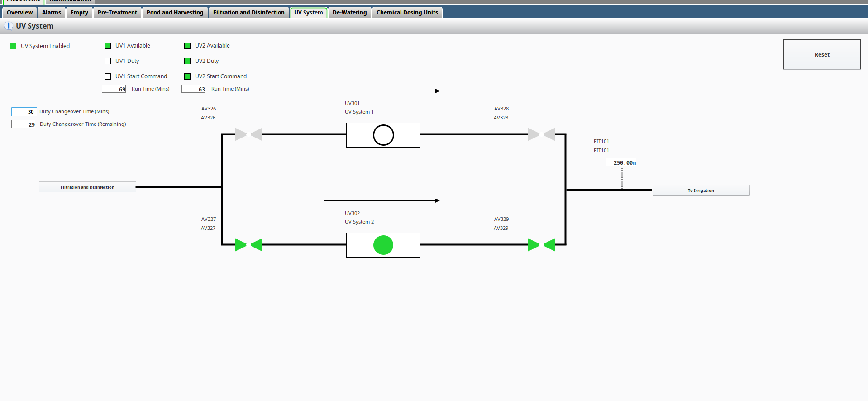Image resolution: width=868 pixels, height=401 pixels.
Task: Click the UV System 2 label
Action: tap(359, 222)
